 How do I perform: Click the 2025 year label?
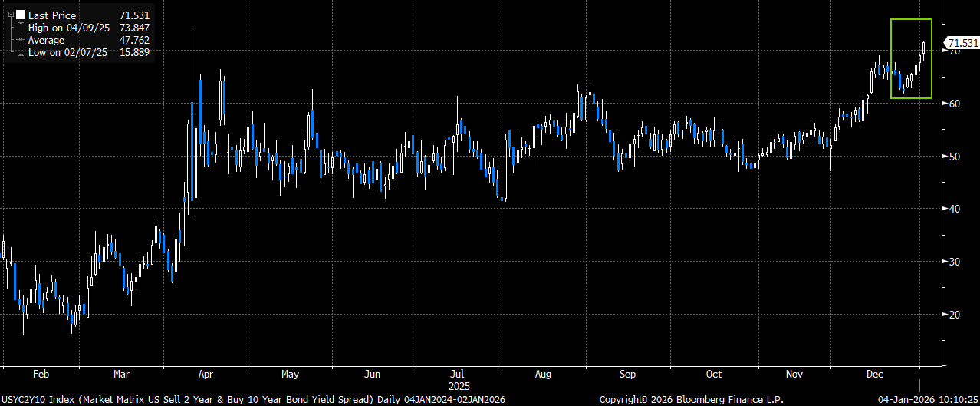pos(459,386)
